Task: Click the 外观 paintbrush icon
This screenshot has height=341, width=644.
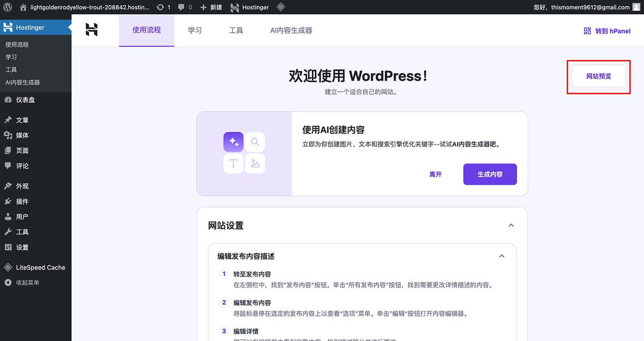Action: (x=8, y=186)
